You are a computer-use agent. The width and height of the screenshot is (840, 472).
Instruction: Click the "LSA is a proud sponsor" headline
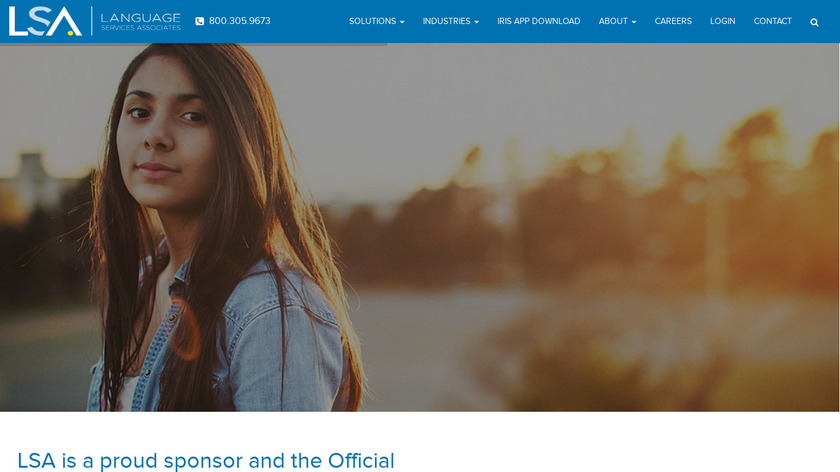206,461
